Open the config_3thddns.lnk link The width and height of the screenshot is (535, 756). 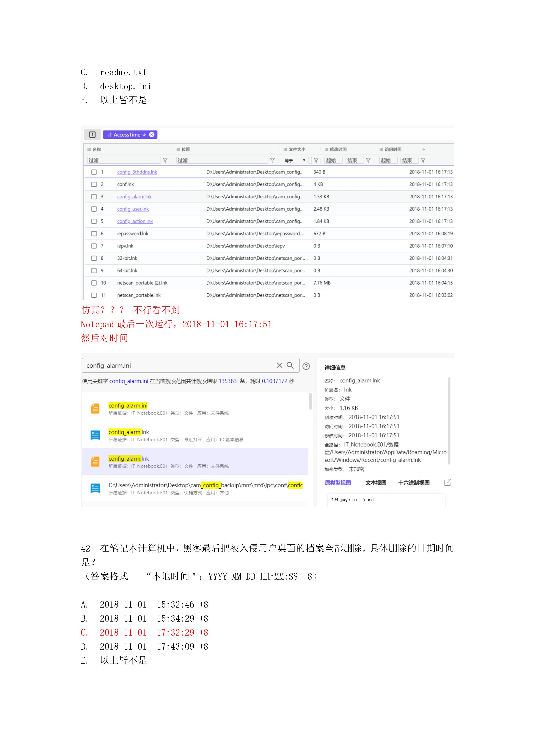point(137,172)
